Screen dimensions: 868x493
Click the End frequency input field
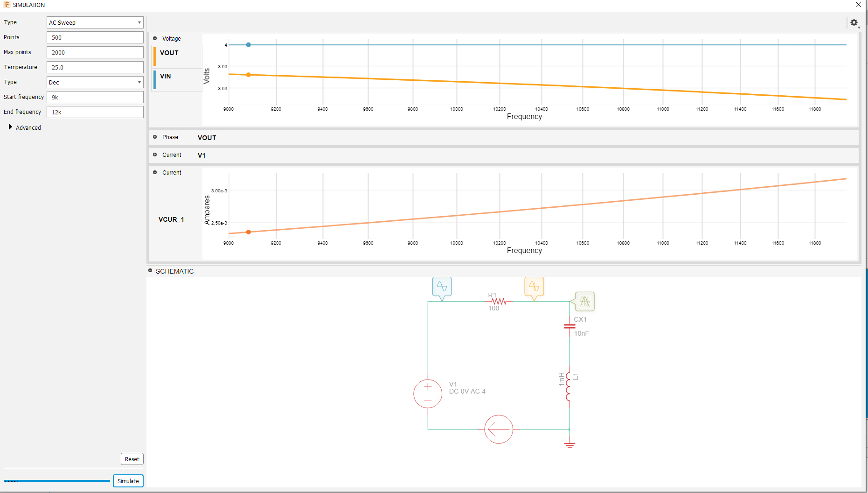pyautogui.click(x=95, y=112)
